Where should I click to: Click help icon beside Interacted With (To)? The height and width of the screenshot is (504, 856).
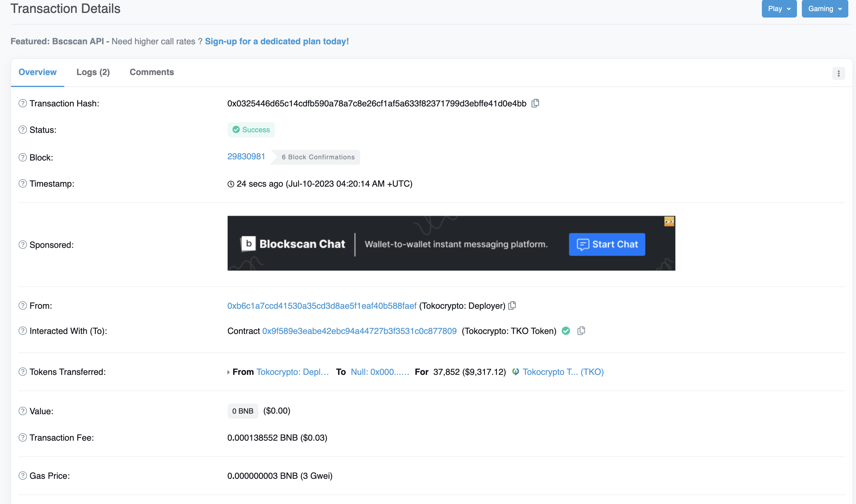coord(23,331)
